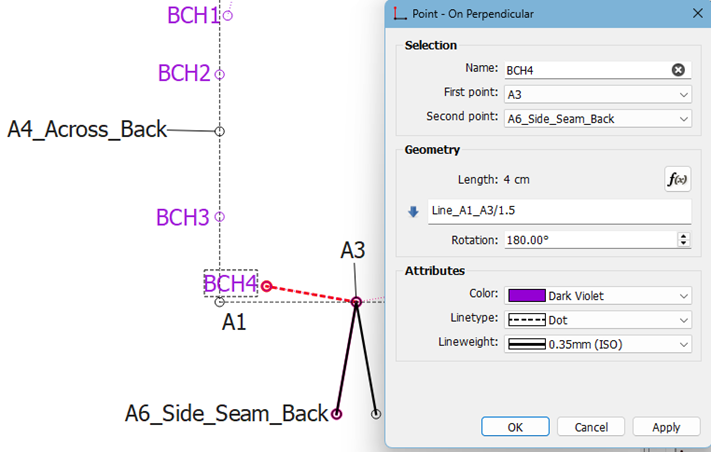Click the perpendicular point dialog title icon

(x=401, y=14)
